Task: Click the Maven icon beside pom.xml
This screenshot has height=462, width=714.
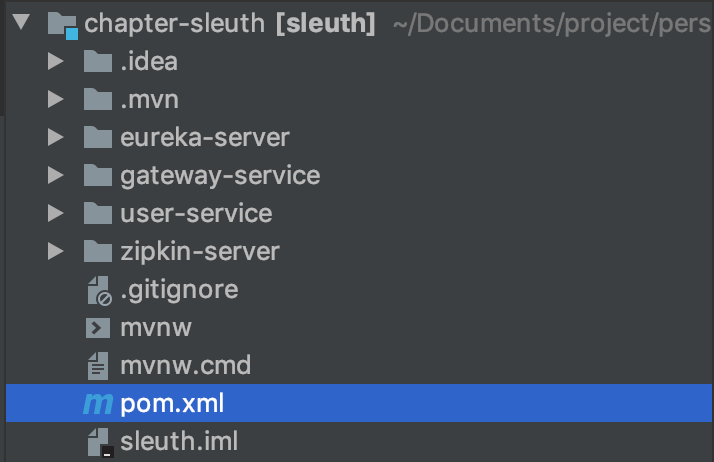Action: pyautogui.click(x=98, y=404)
